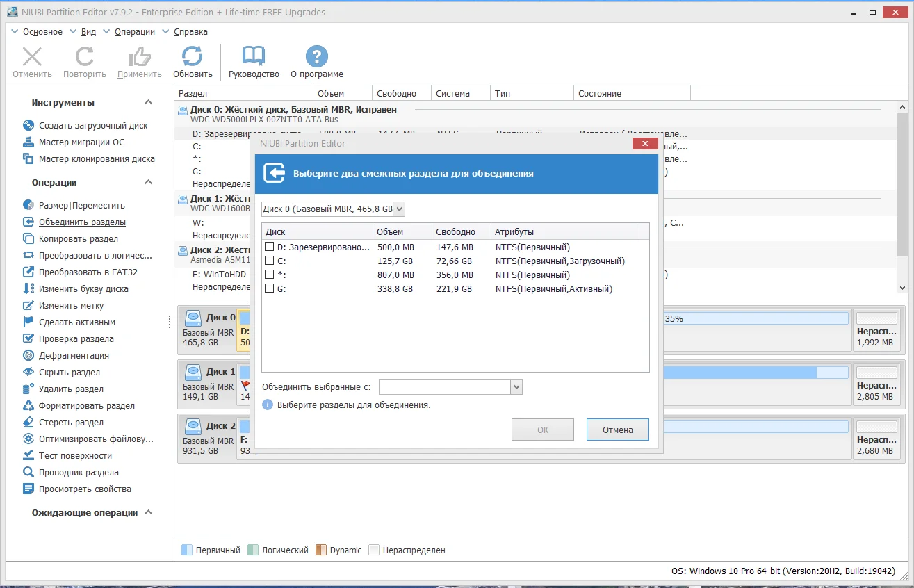Click Объединить разделы link in sidebar
The image size is (914, 588).
[82, 222]
